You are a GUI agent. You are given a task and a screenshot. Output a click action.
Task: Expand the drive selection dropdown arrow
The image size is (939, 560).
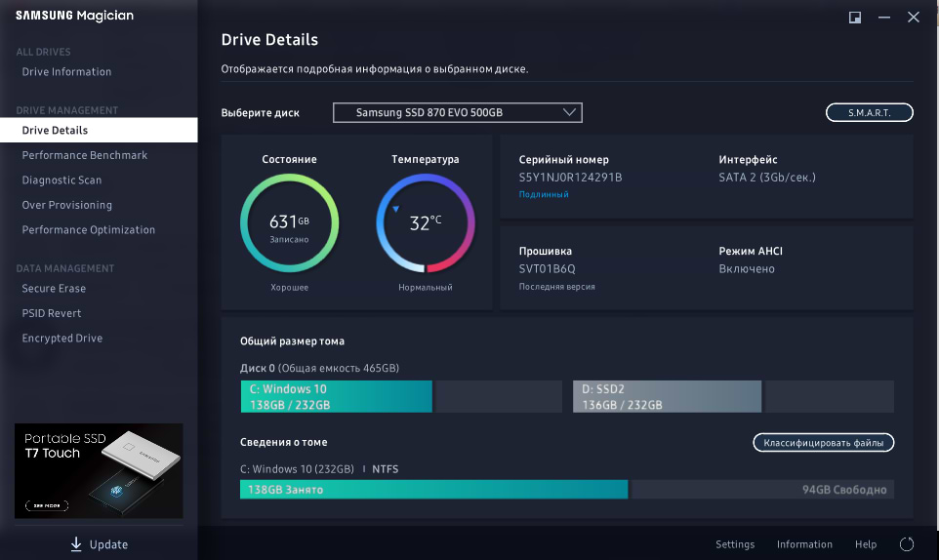(569, 112)
